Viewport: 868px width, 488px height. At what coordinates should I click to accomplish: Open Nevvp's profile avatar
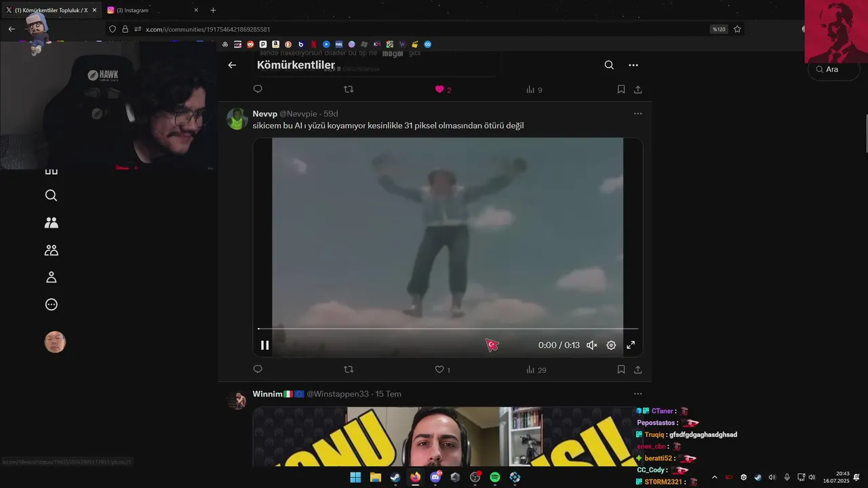(237, 119)
